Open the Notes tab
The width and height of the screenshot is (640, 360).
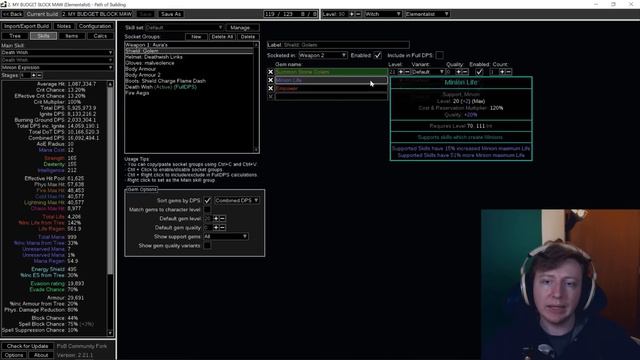(x=64, y=26)
